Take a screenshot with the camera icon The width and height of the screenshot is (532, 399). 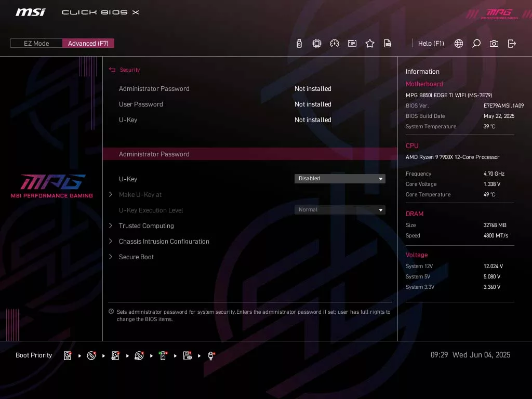click(x=494, y=44)
